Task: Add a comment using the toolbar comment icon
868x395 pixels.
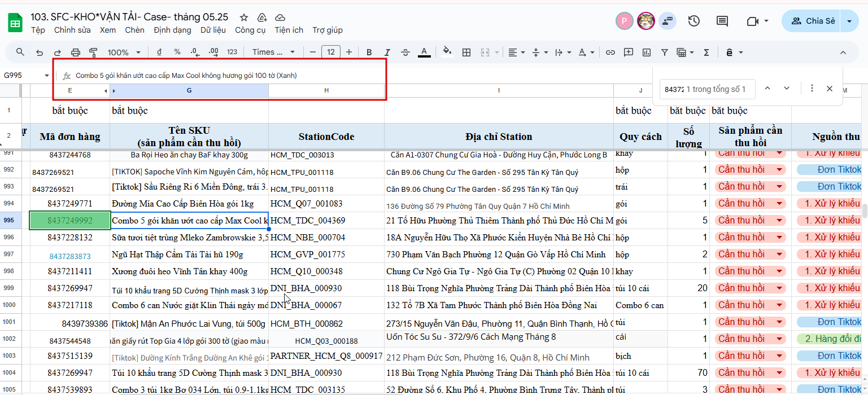Action: coord(629,52)
